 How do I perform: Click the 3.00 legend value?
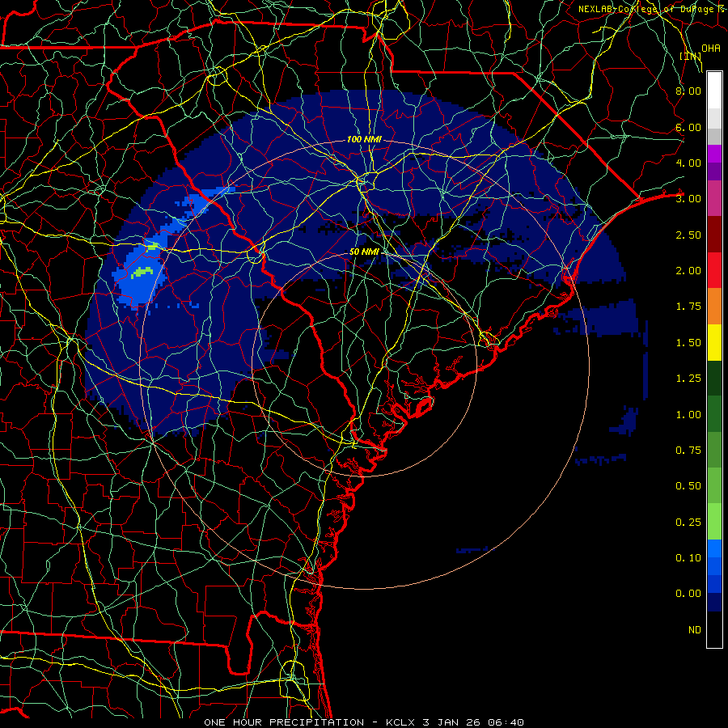(x=688, y=199)
